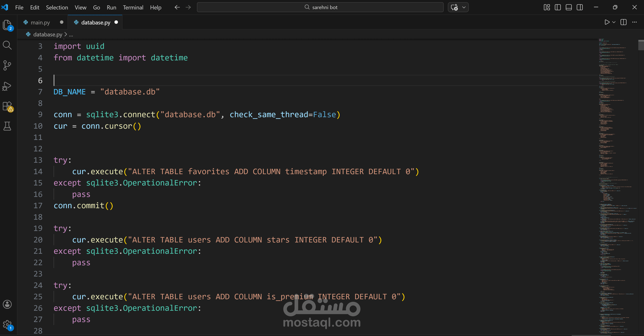Click 'import uuid' on line 3
The width and height of the screenshot is (644, 336).
click(x=79, y=46)
